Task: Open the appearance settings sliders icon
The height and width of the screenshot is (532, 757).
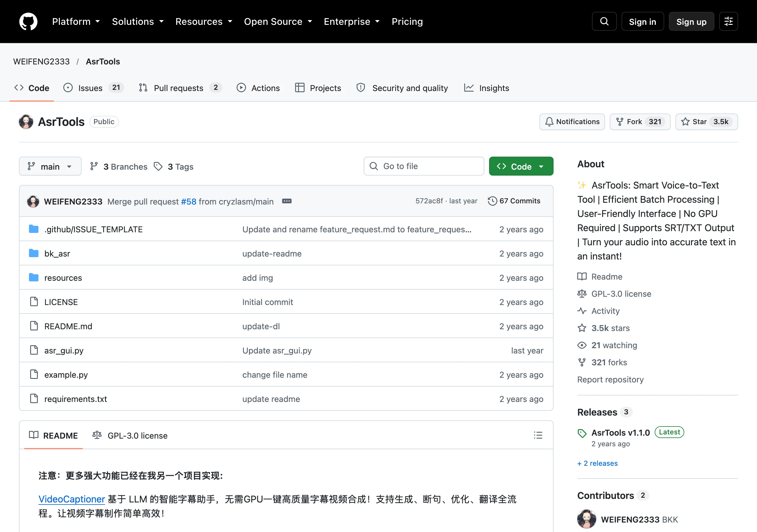Action: coord(728,21)
